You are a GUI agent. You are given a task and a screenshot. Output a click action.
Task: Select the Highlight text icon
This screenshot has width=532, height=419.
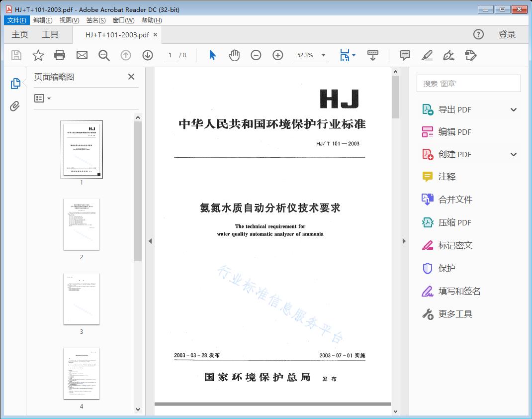[427, 55]
